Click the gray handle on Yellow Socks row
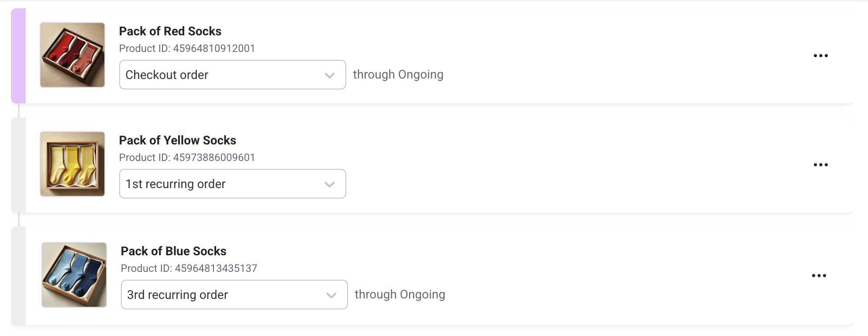This screenshot has height=336, width=868. click(x=18, y=165)
